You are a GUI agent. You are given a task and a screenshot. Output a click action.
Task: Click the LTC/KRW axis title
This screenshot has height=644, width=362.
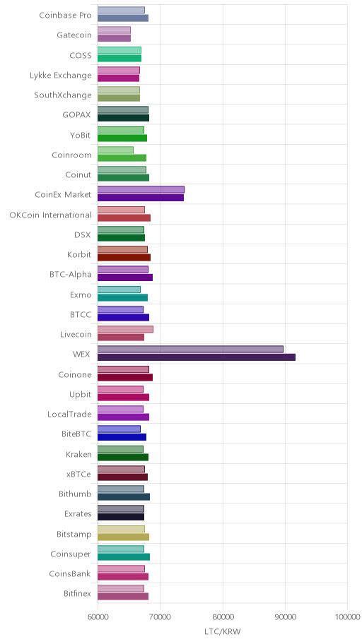tap(222, 631)
